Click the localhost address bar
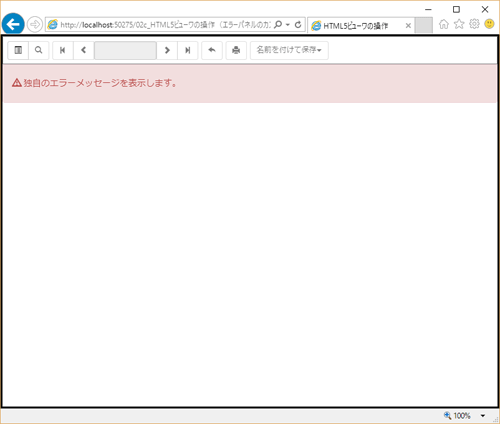This screenshot has height=424, width=500. click(165, 25)
